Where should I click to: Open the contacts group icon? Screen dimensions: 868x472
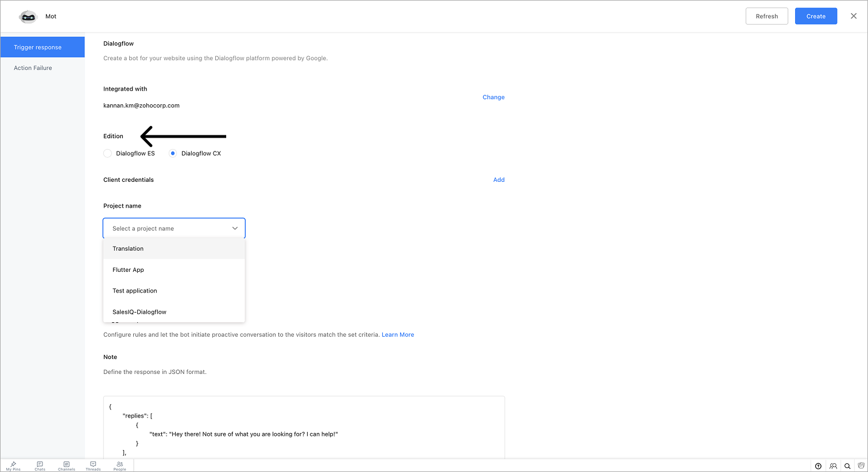833,466
